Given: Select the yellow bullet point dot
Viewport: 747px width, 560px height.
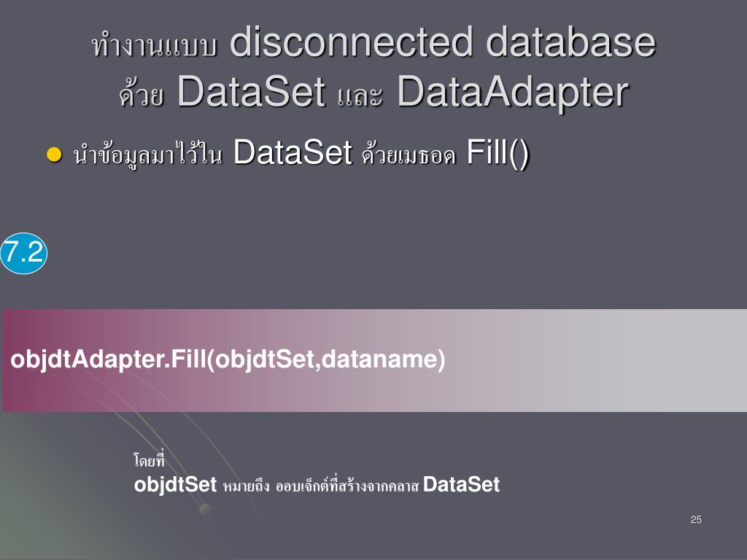Looking at the screenshot, I should [54, 155].
